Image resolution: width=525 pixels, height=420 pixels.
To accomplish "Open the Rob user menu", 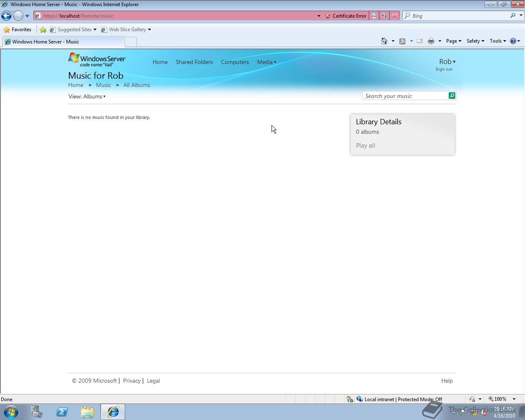I will pos(447,62).
